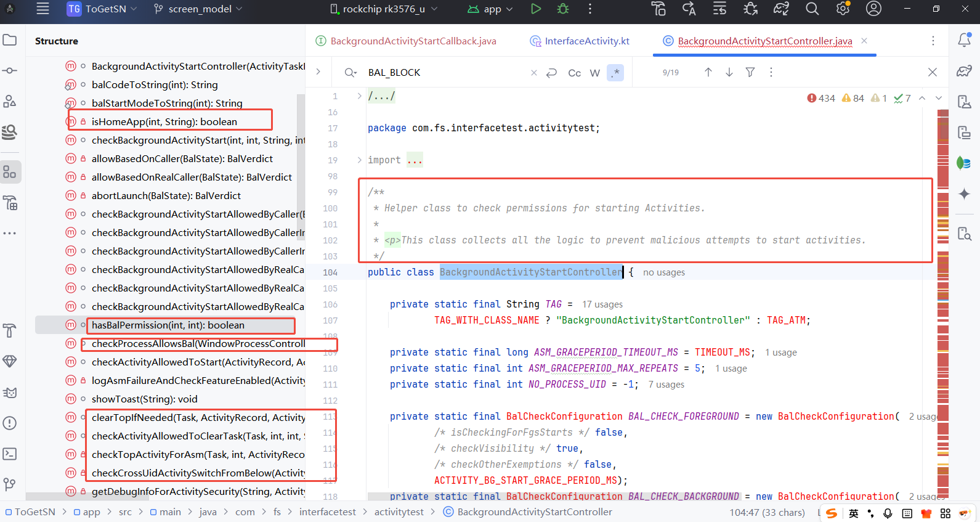Open the Structure tool window icon
This screenshot has height=522, width=980.
click(10, 172)
